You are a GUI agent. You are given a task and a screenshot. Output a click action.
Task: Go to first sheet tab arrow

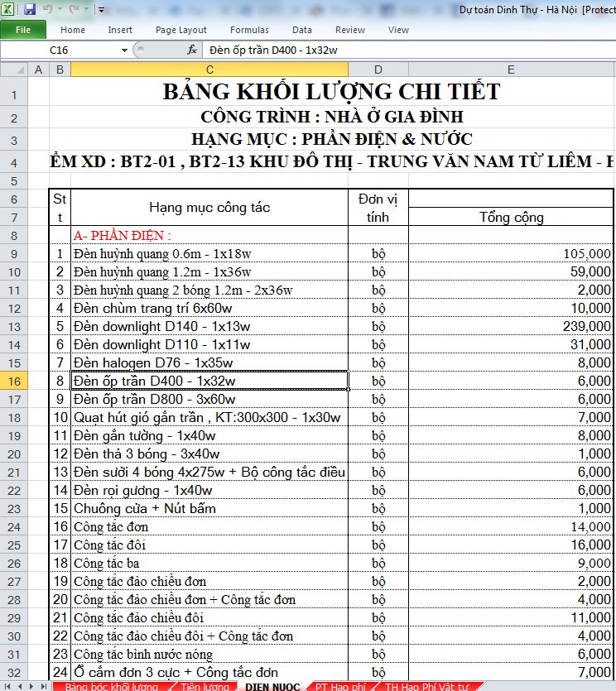[x=7, y=686]
